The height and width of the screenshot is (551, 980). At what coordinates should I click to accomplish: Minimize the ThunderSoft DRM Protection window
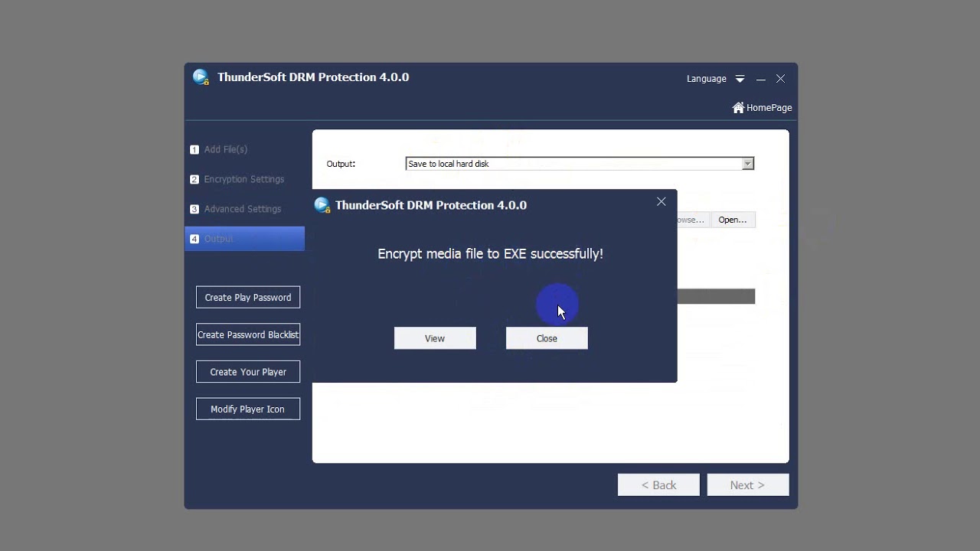[x=761, y=79]
